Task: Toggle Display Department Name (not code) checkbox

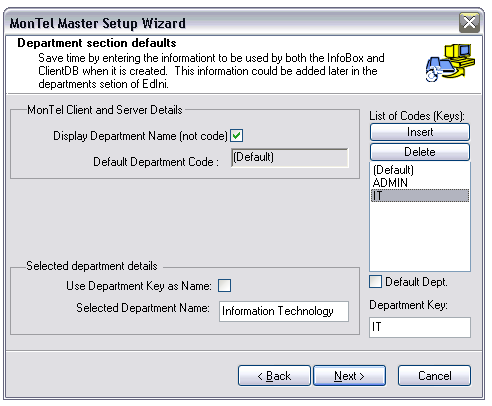Action: tap(237, 136)
